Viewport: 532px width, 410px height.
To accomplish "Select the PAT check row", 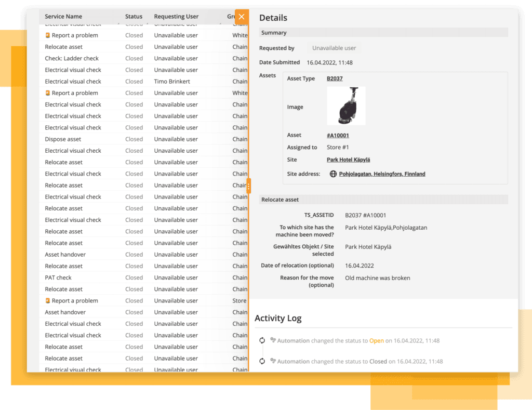I will coord(144,277).
